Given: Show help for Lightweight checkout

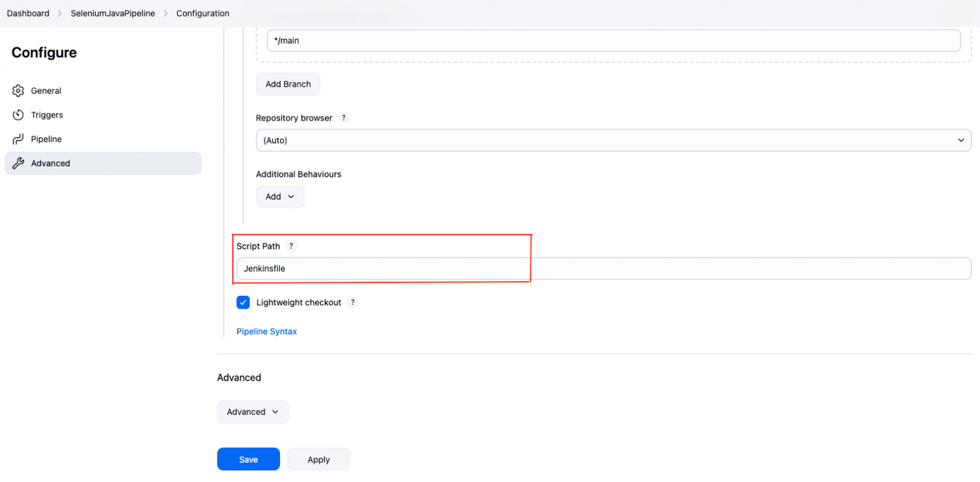Looking at the screenshot, I should [353, 302].
